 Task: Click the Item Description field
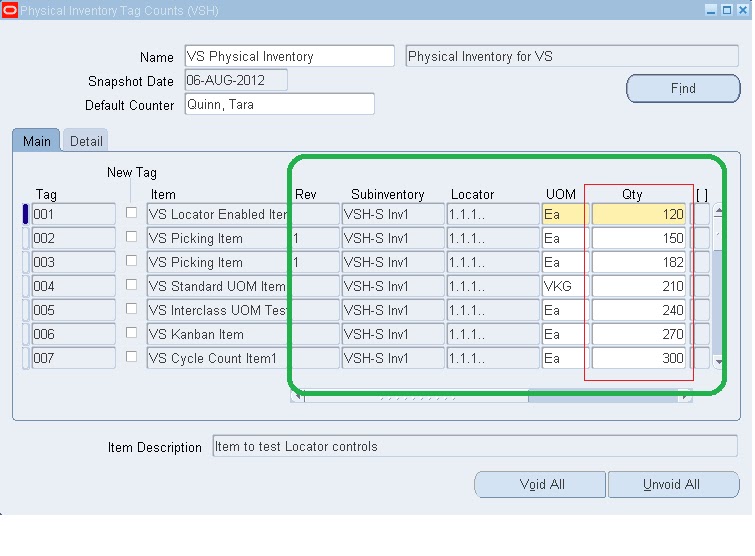pyautogui.click(x=475, y=446)
